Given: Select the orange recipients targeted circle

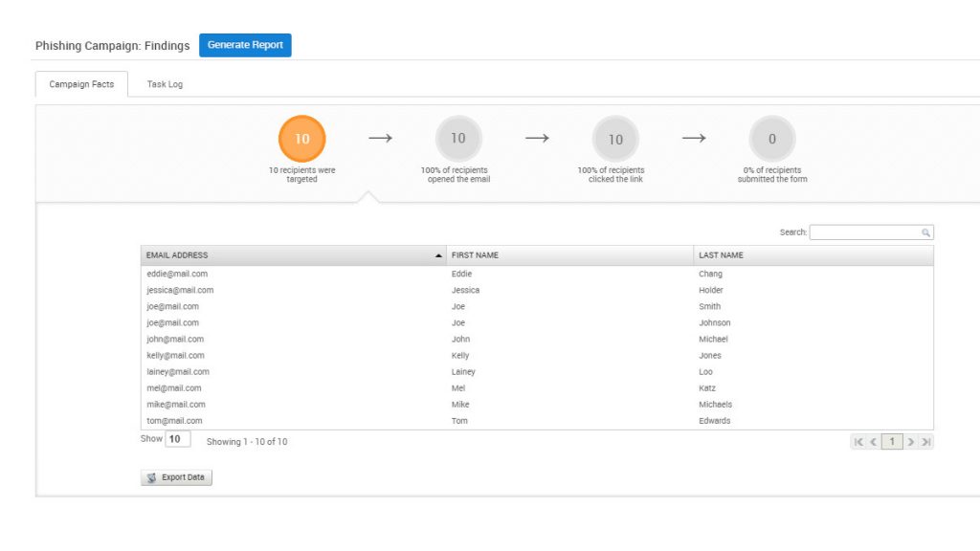Looking at the screenshot, I should (x=301, y=139).
